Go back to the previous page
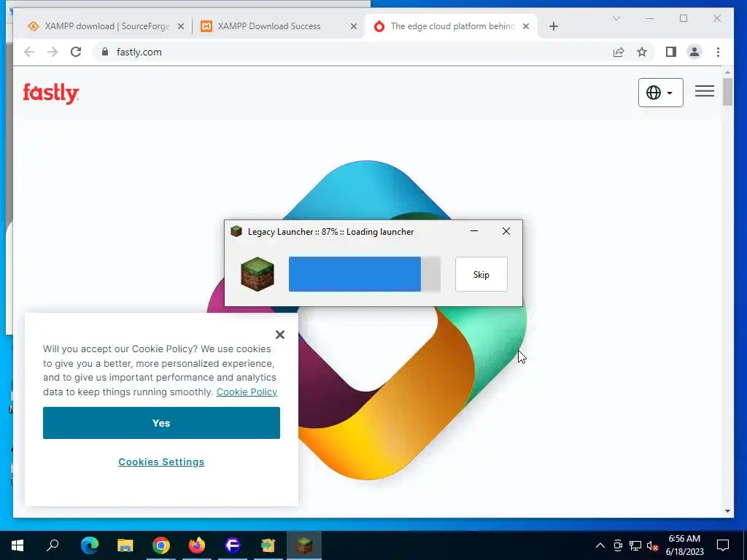747x560 pixels. 29,52
